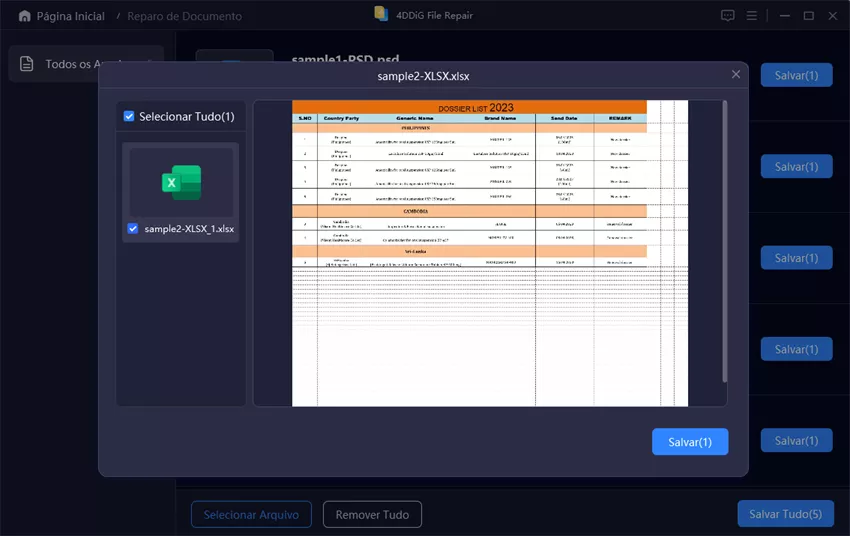850x536 pixels.
Task: Open the hamburger menu in title bar
Action: tap(752, 16)
